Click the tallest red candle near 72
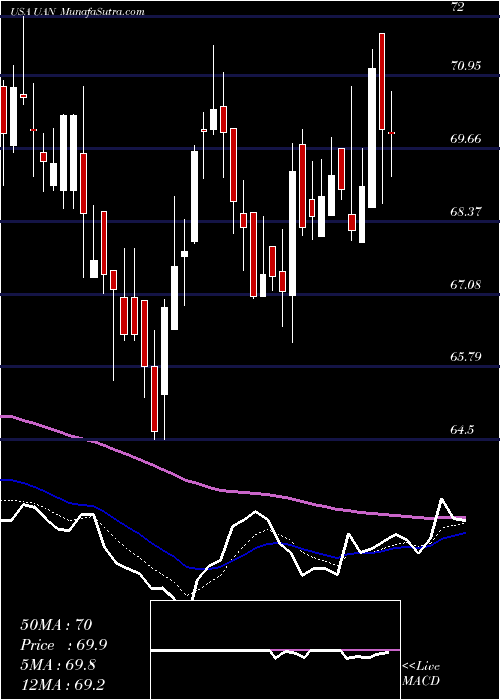The height and width of the screenshot is (700, 500). coord(382,81)
